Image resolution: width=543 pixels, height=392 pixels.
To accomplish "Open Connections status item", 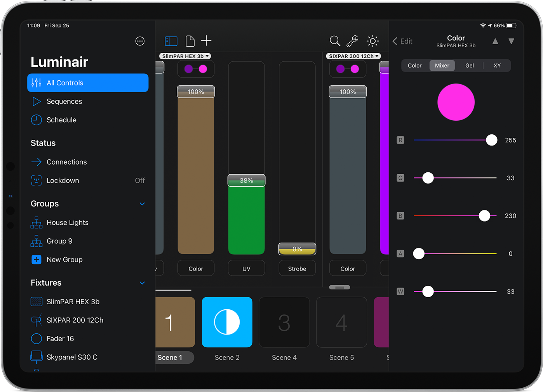I will pyautogui.click(x=88, y=162).
